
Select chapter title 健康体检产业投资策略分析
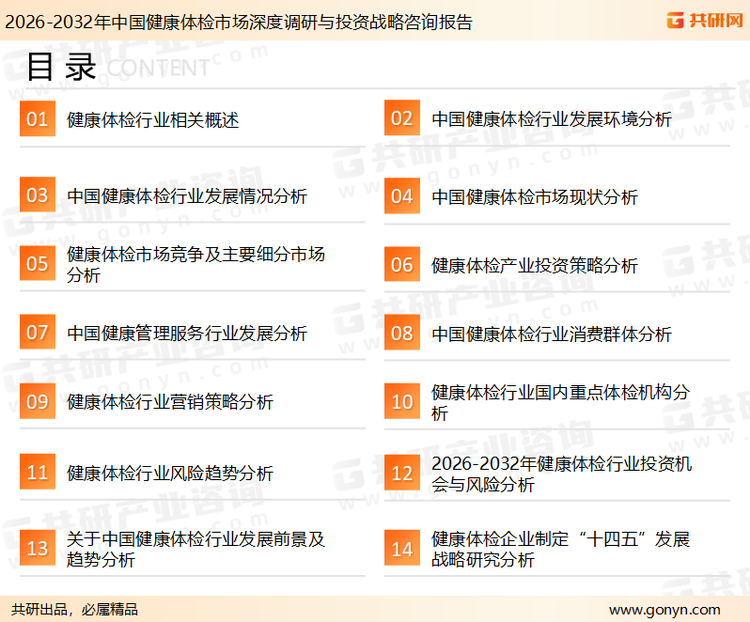pos(535,266)
